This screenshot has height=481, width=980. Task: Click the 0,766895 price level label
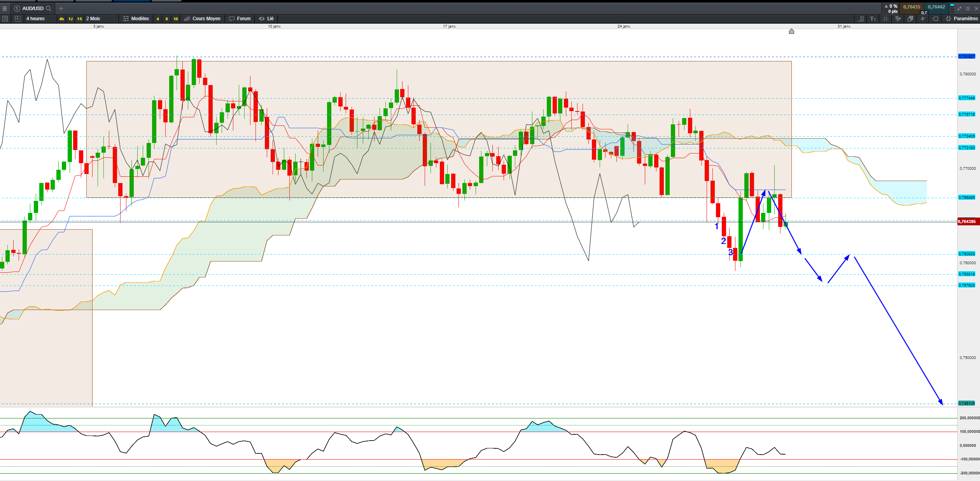tap(967, 198)
